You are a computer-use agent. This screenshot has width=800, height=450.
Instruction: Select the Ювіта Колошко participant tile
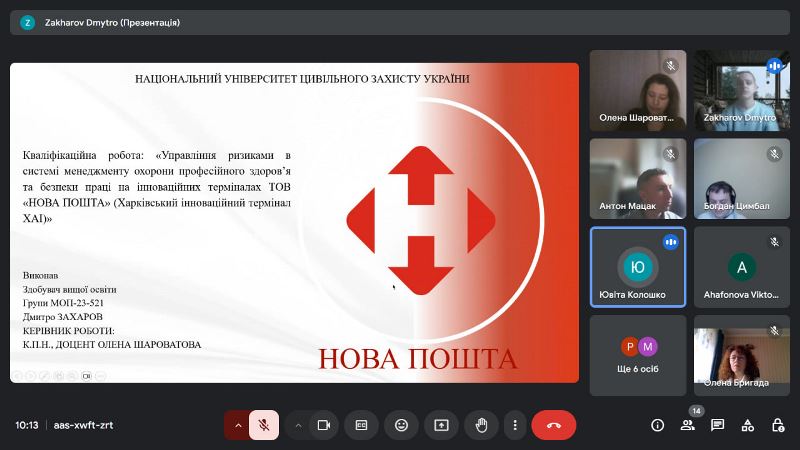click(638, 267)
